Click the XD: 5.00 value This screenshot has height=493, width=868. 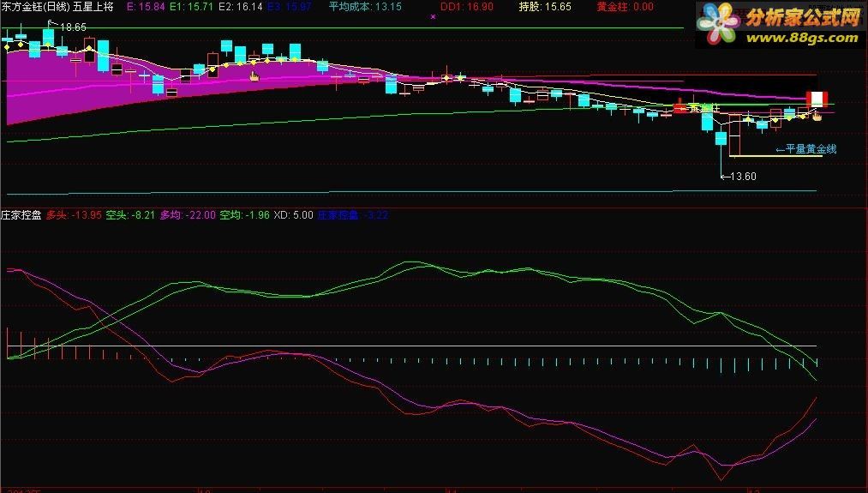(x=293, y=215)
